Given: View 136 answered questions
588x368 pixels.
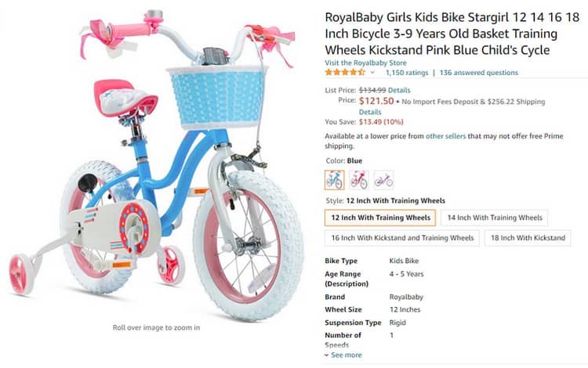Looking at the screenshot, I should 478,73.
